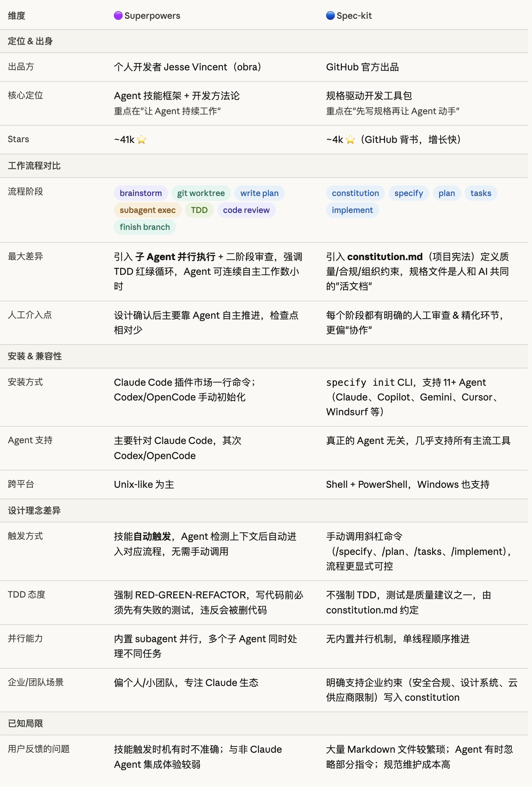Click the 并行能力 row label
The width and height of the screenshot is (532, 787).
(25, 639)
